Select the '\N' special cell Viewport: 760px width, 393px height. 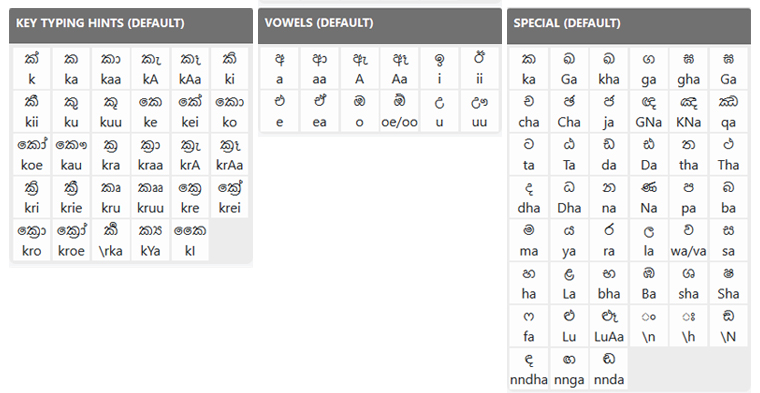click(728, 326)
